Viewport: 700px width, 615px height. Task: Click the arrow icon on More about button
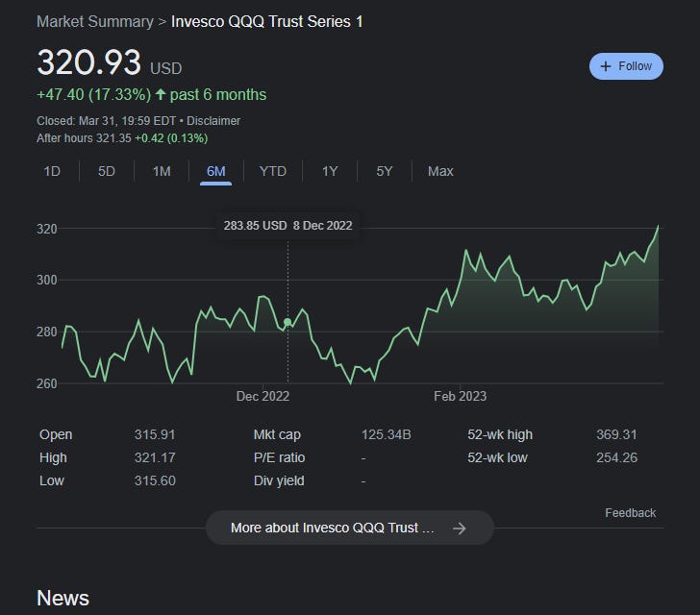[x=459, y=529]
